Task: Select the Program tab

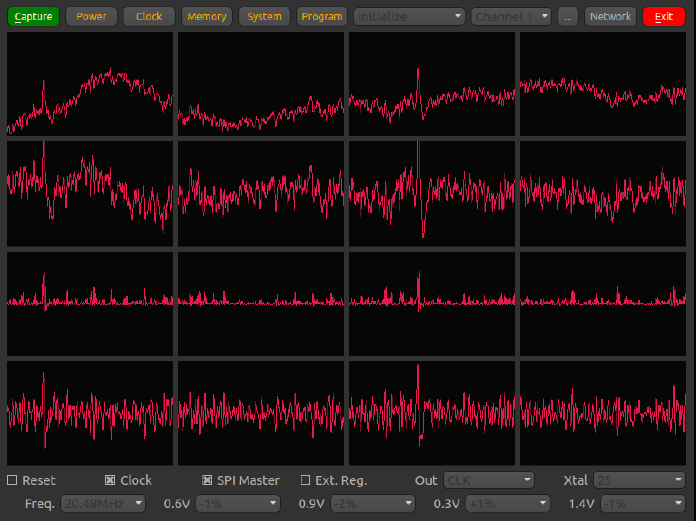Action: coord(321,16)
